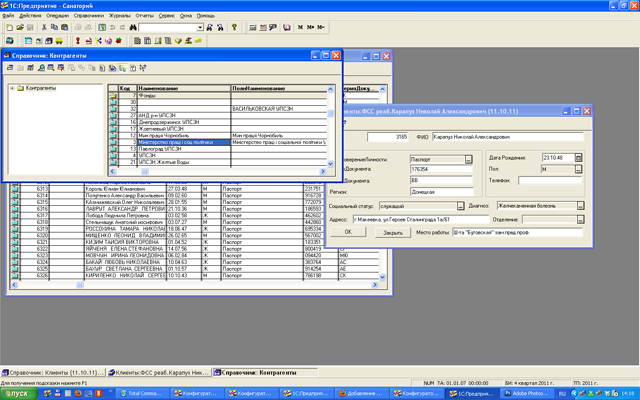The image size is (640, 400).
Task: Click the Наименование column header
Action: 184,89
